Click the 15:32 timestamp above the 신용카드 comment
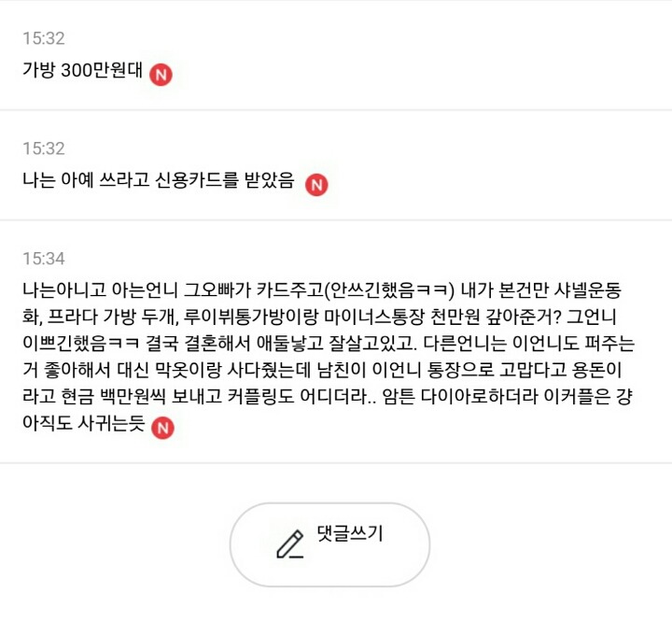Screen dimensions: 672x621 coord(44,149)
